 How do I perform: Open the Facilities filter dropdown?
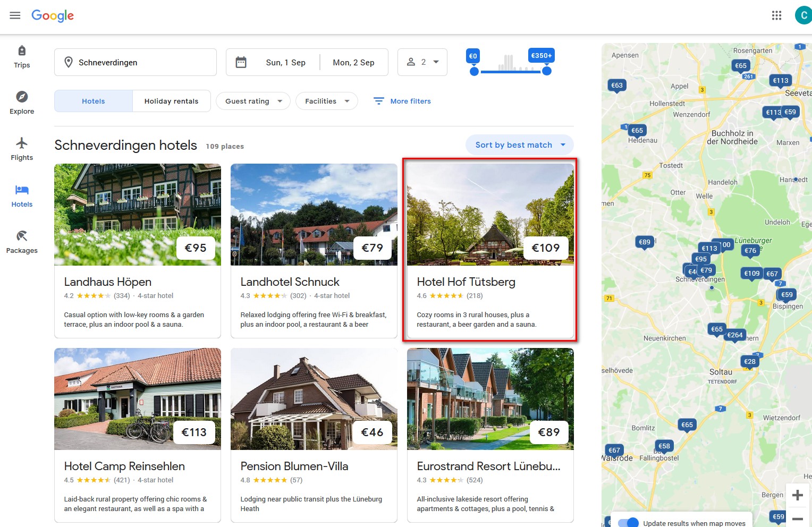326,101
